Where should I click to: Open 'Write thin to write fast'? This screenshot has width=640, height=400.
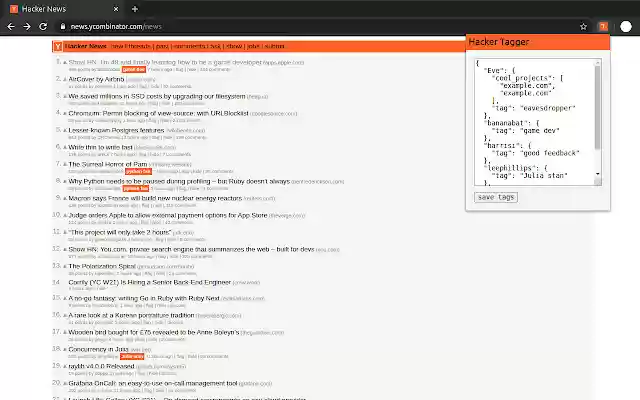click(100, 147)
